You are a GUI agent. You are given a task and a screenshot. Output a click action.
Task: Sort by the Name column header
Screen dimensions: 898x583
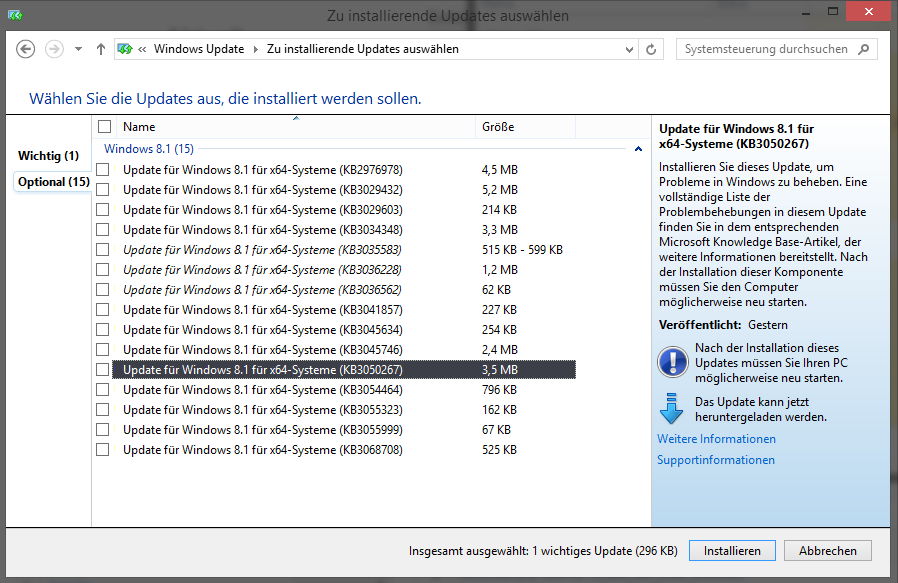pos(296,127)
